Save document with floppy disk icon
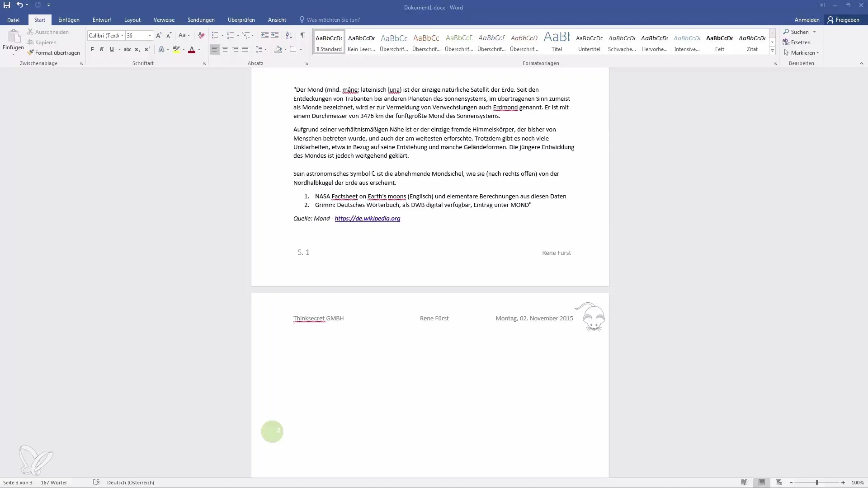Viewport: 868px width, 488px height. click(x=7, y=5)
